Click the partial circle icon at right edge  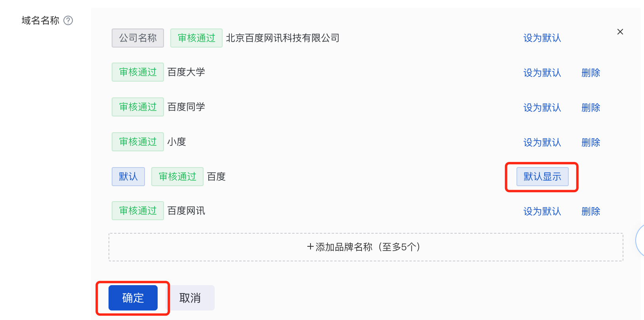coord(640,240)
